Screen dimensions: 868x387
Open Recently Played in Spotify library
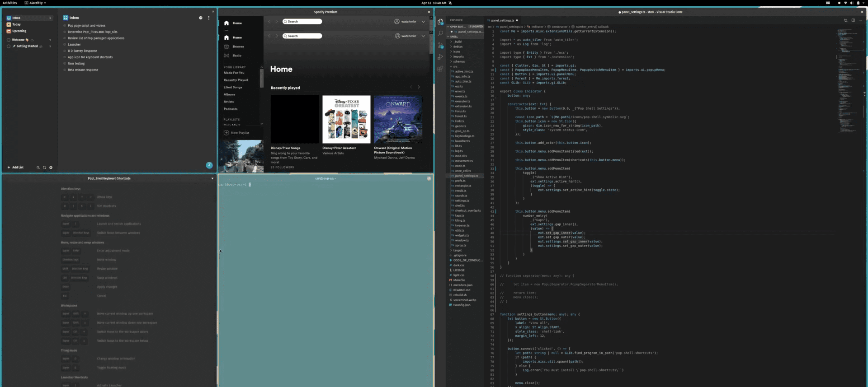click(x=236, y=80)
